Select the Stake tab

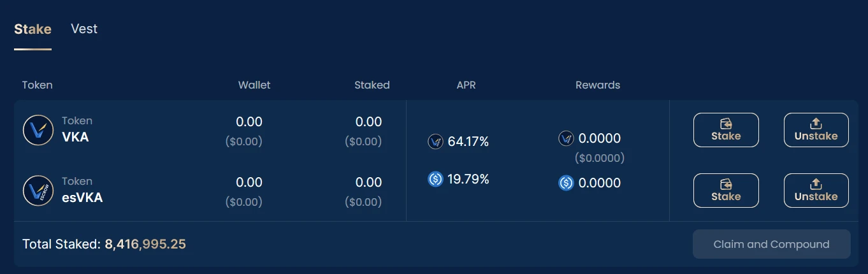(33, 29)
